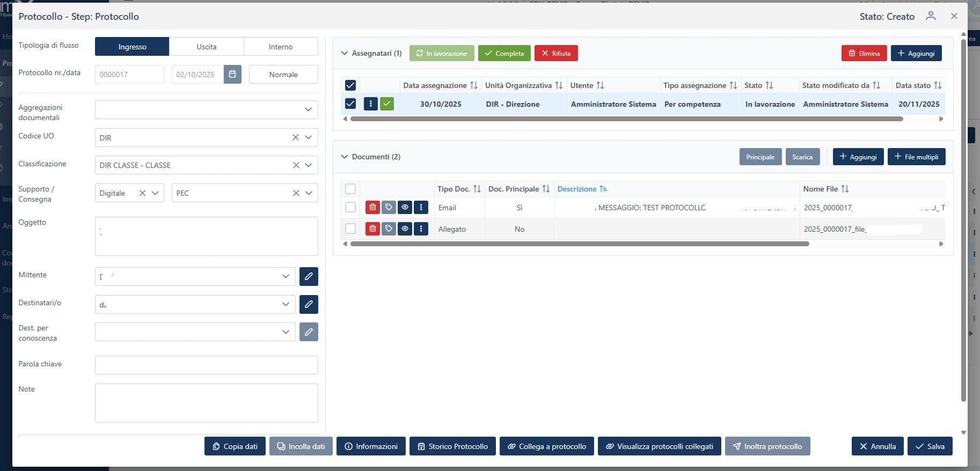Click the Salva button

(x=930, y=446)
